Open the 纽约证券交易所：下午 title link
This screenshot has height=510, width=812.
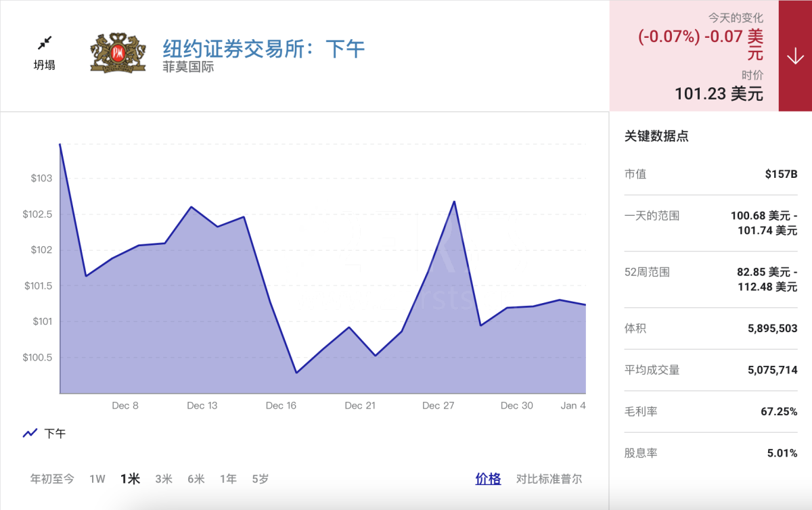point(263,47)
